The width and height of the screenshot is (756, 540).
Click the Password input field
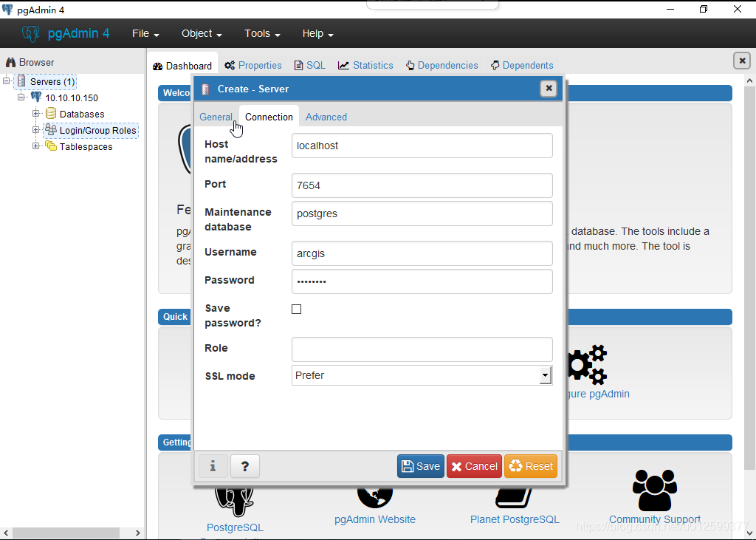[x=422, y=281]
